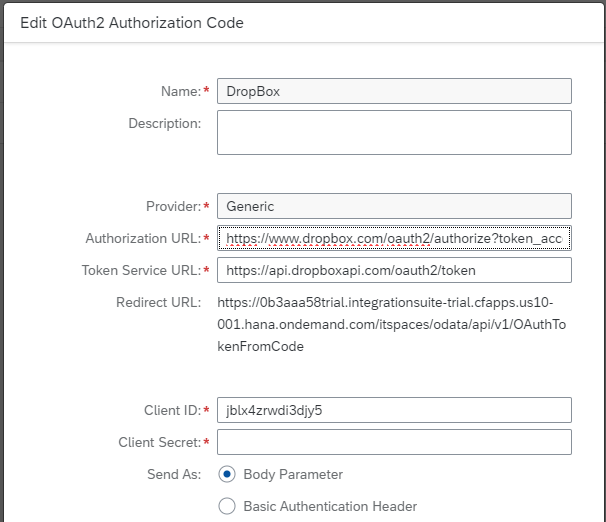Click the Client ID label
606x522 pixels.
point(171,410)
